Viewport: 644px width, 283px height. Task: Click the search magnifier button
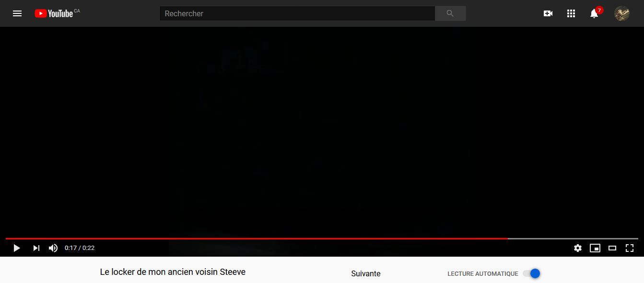450,13
